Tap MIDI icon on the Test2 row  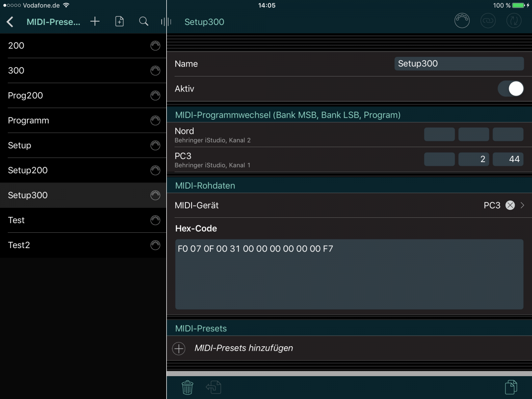pos(155,245)
